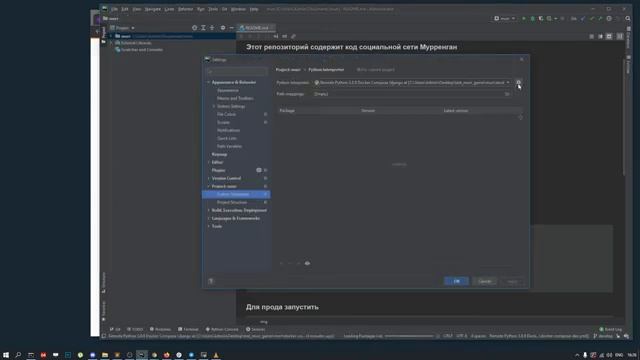The height and width of the screenshot is (360, 640).
Task: Select Project Structure settings item
Action: tap(232, 202)
